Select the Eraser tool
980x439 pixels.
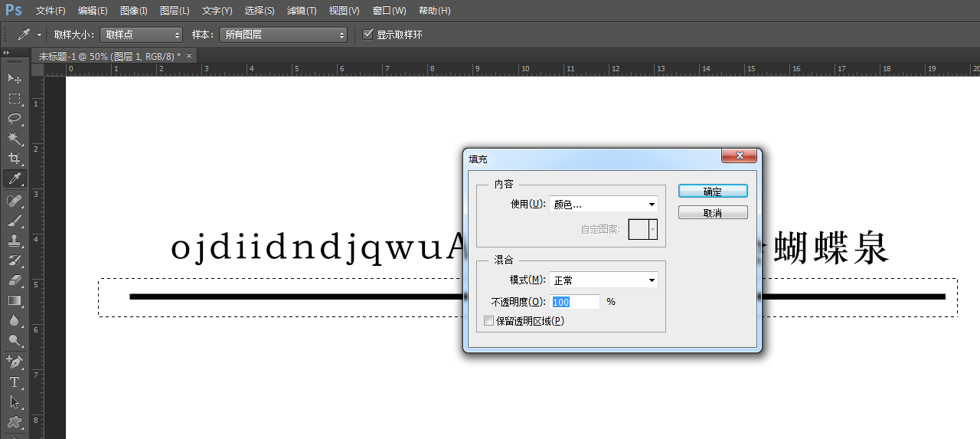15,280
